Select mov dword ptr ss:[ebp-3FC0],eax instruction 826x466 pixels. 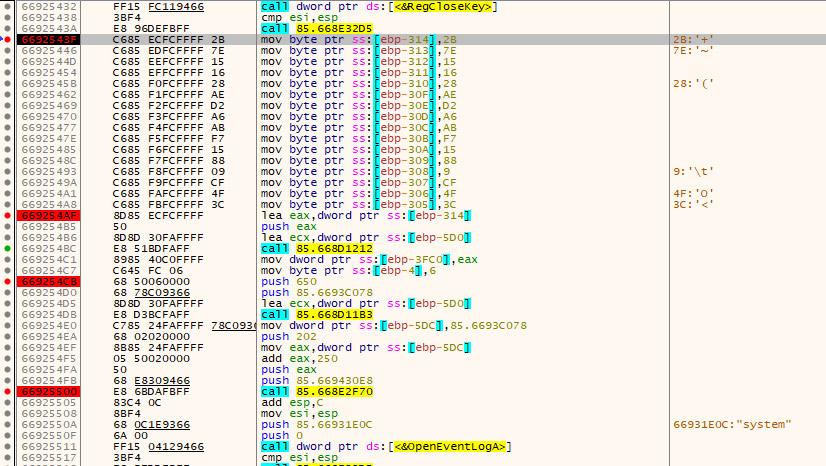[369, 260]
